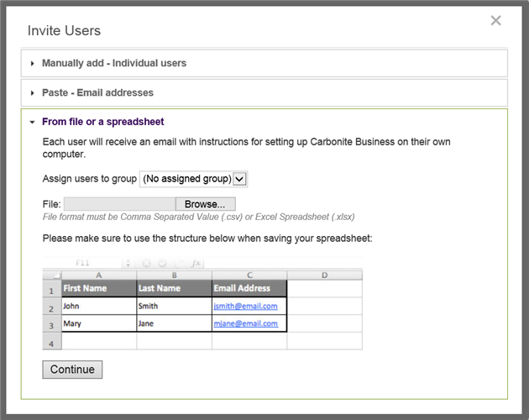Viewport: 529px width, 420px height.
Task: Click the Jane cell in example
Action: click(174, 323)
